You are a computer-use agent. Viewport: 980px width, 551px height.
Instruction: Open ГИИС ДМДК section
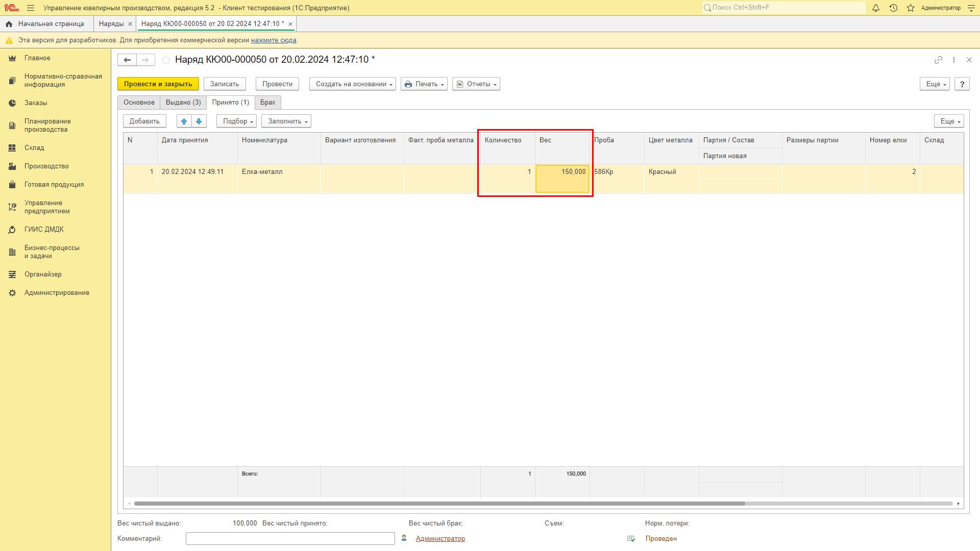click(55, 230)
